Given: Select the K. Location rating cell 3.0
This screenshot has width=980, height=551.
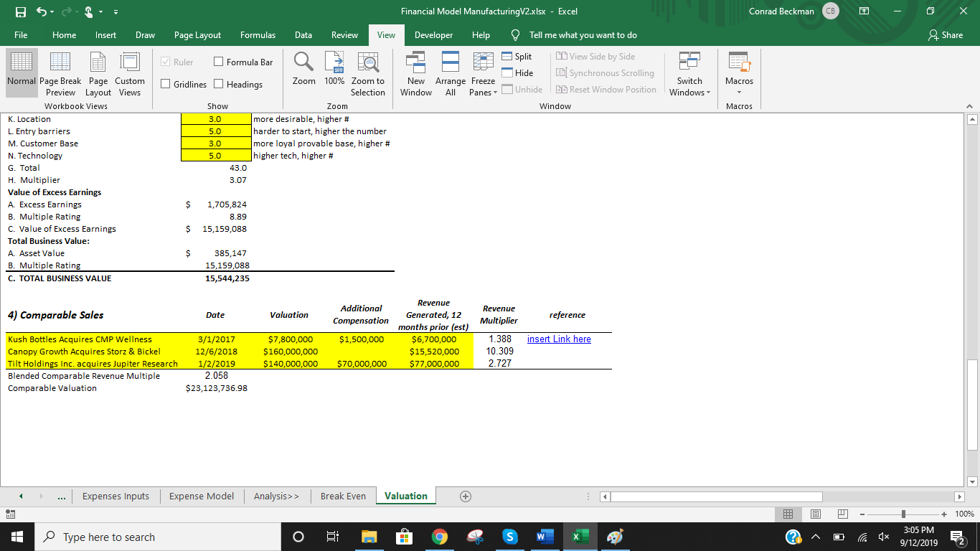Looking at the screenshot, I should [x=215, y=119].
